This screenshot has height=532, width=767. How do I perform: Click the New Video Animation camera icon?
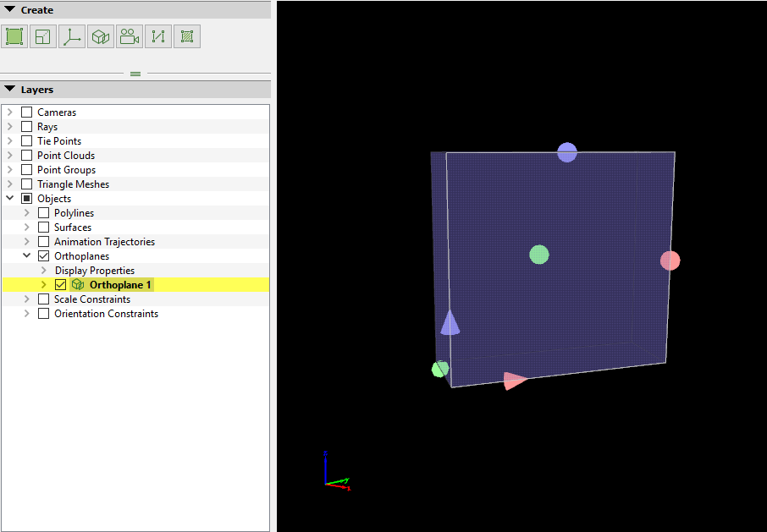point(130,36)
